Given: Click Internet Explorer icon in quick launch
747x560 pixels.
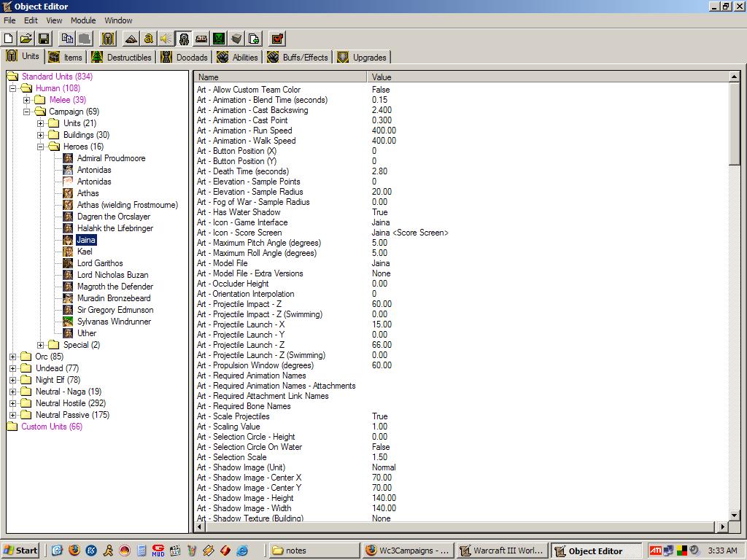Looking at the screenshot, I should [242, 551].
